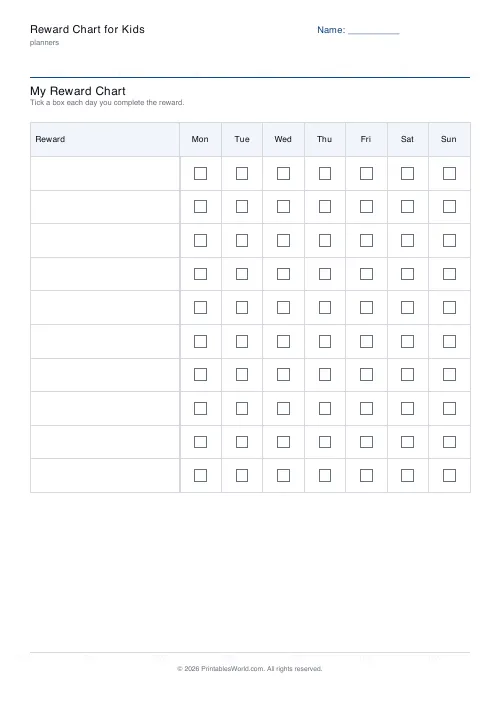Click the last empty Reward row cell

105,475
